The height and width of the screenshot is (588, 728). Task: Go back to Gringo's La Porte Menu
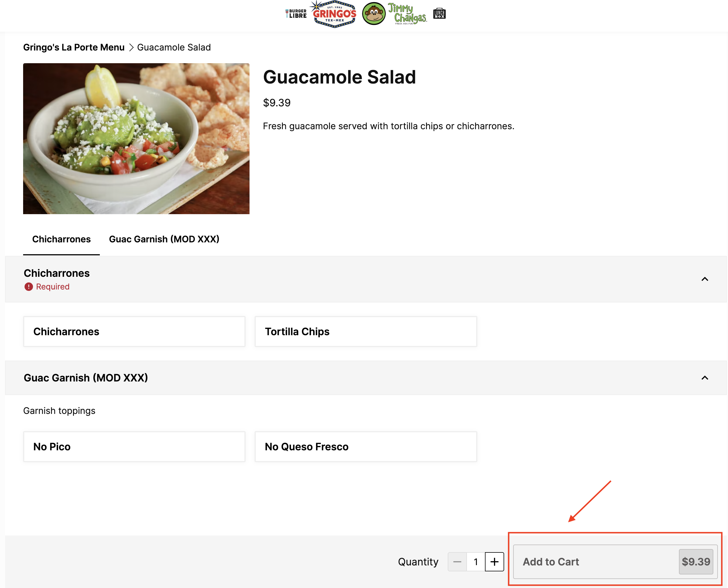pyautogui.click(x=74, y=47)
